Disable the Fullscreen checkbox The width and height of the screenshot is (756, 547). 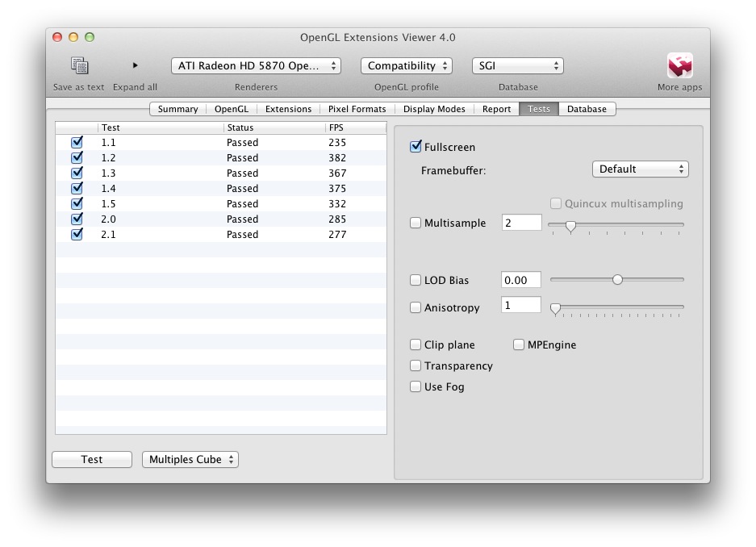(416, 147)
